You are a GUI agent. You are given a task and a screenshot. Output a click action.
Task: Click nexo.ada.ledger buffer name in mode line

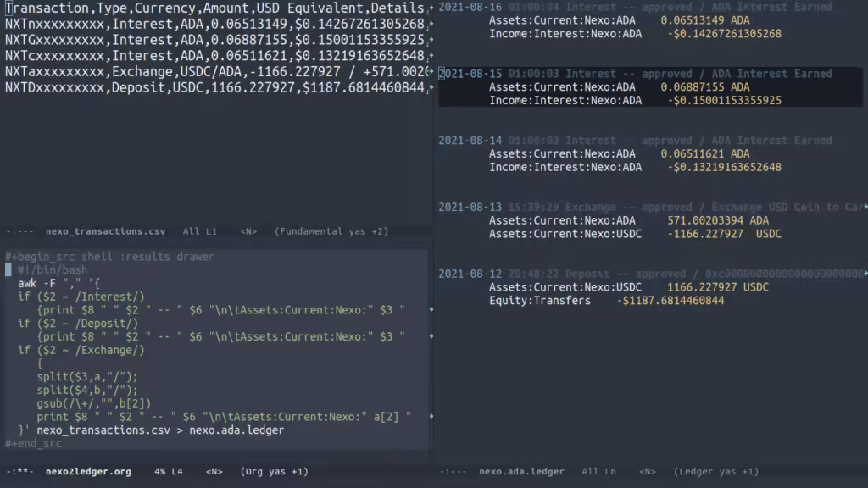point(521,471)
